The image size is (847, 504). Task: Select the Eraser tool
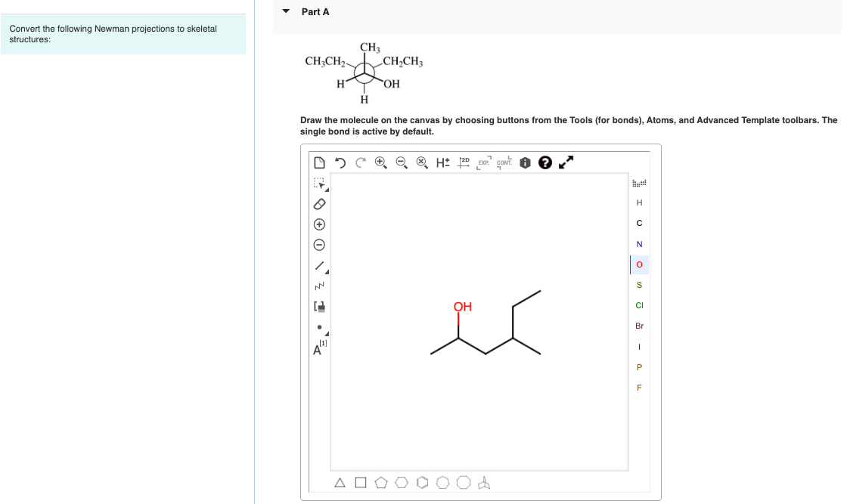click(319, 203)
